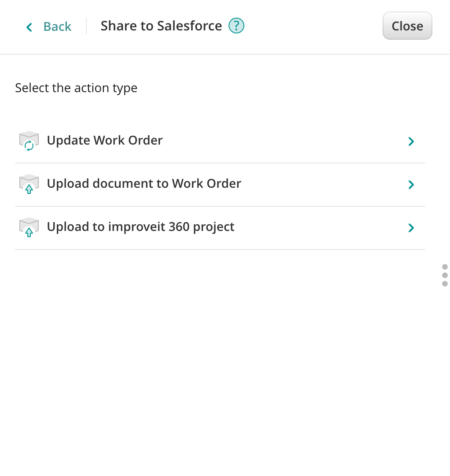Click the Share to Salesforce heading
This screenshot has width=450, height=476.
(x=161, y=26)
